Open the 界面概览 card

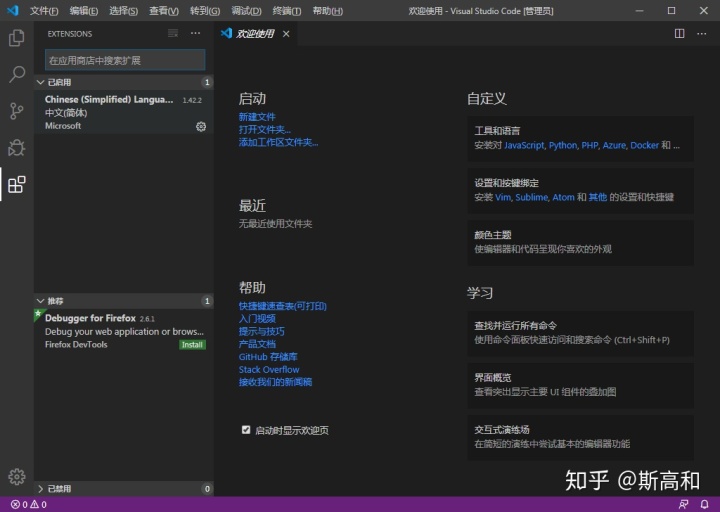pyautogui.click(x=580, y=385)
